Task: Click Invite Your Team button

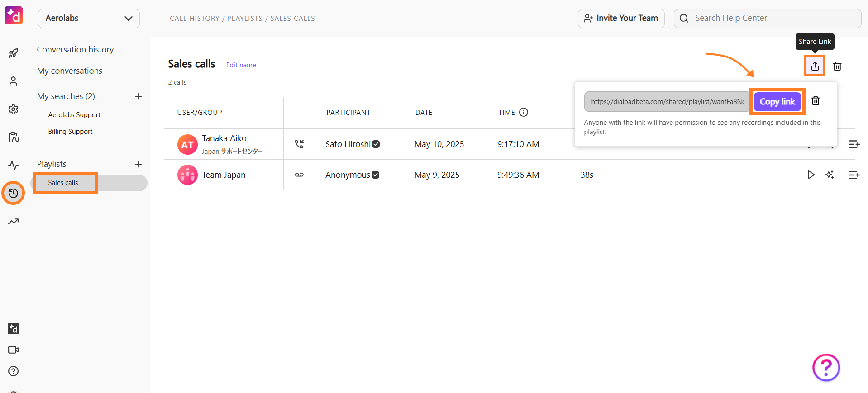Action: point(621,18)
